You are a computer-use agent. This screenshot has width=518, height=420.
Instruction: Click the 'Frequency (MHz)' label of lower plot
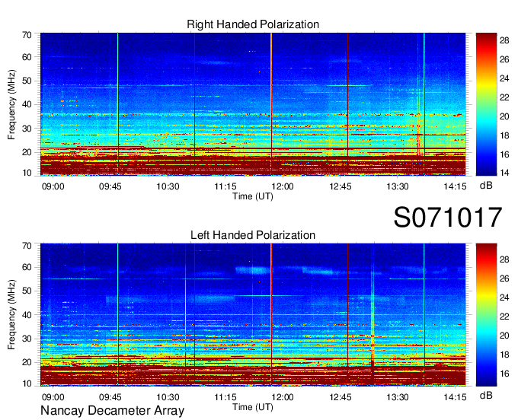11,315
